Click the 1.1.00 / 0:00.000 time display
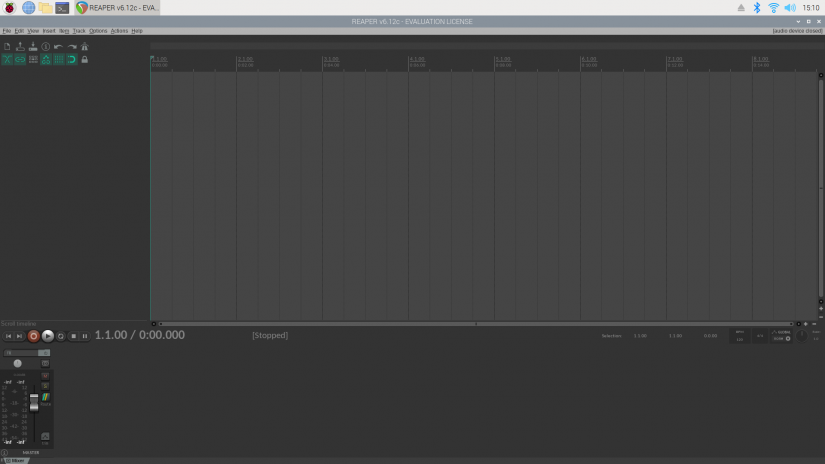The width and height of the screenshot is (825, 464). point(139,335)
